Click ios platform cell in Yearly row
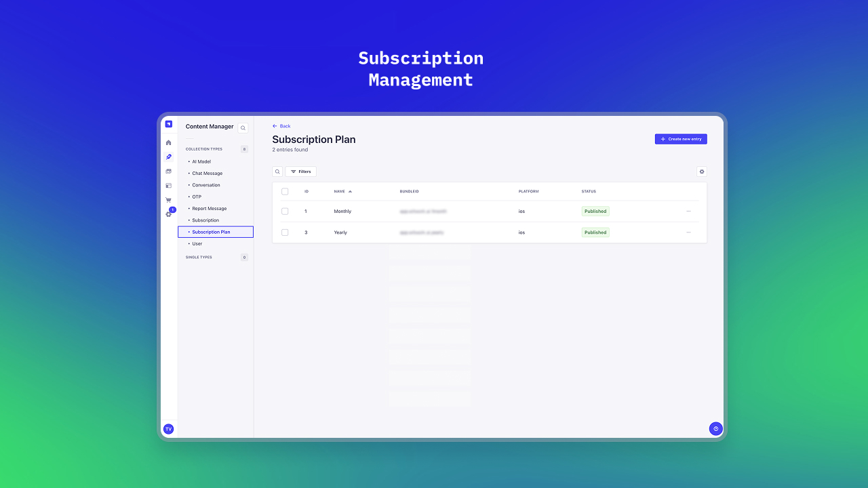Image resolution: width=868 pixels, height=488 pixels. 521,232
